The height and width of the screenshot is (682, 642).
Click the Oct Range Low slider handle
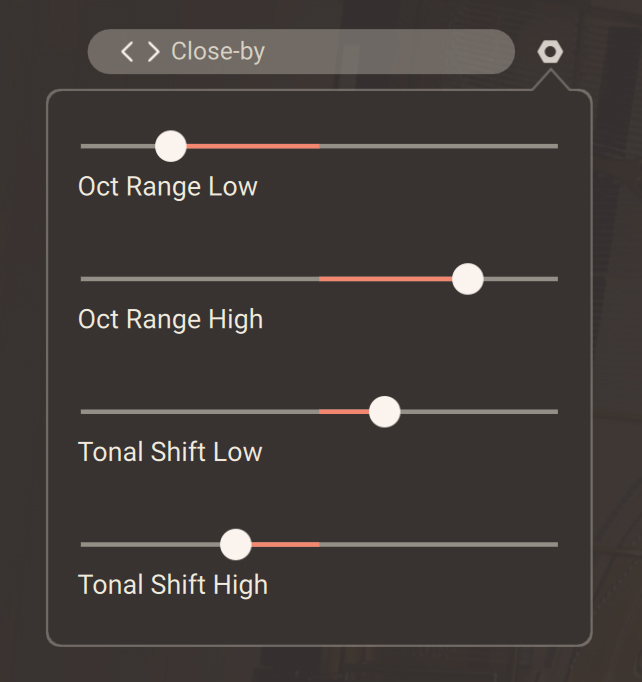click(x=171, y=146)
